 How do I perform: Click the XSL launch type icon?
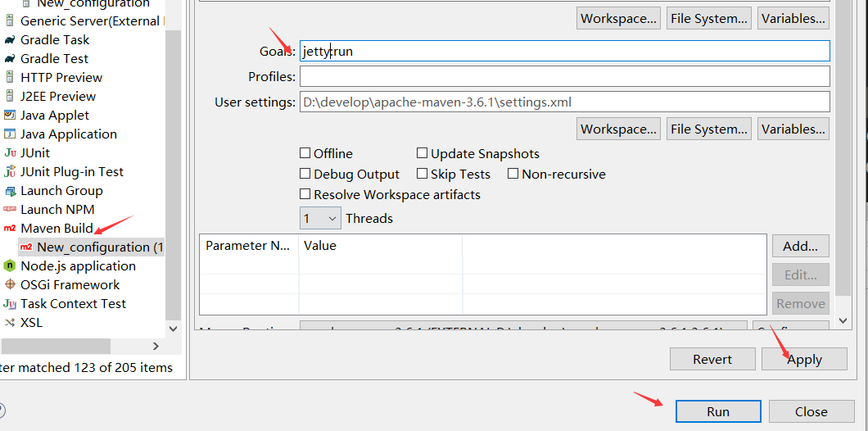[9, 322]
